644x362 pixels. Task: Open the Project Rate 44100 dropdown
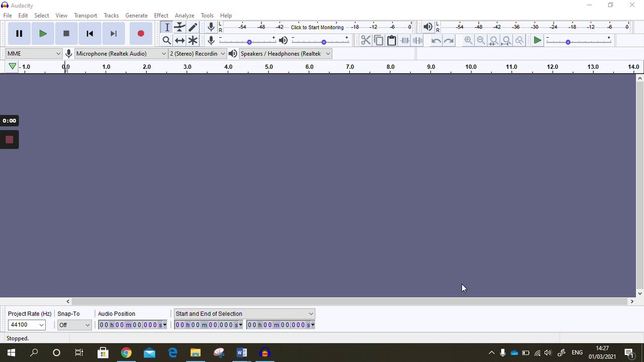(x=27, y=325)
